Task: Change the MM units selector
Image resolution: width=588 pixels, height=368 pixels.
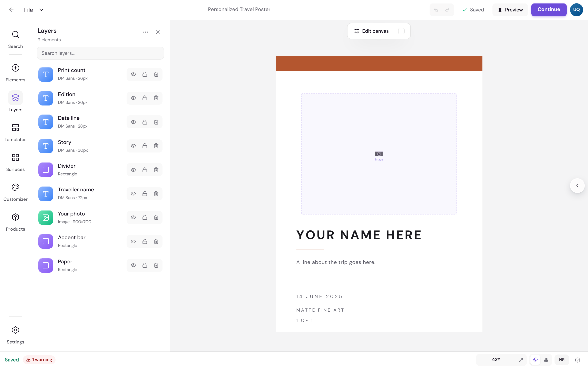Action: pos(562,360)
